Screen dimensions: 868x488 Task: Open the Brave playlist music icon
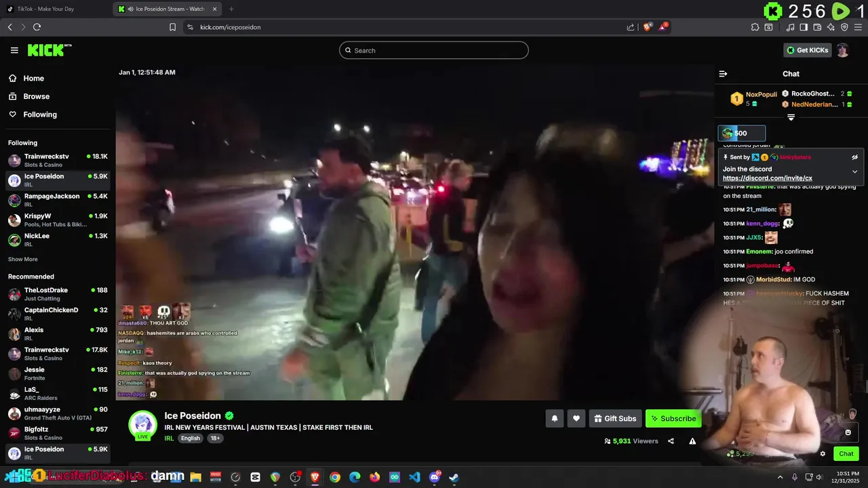point(790,27)
